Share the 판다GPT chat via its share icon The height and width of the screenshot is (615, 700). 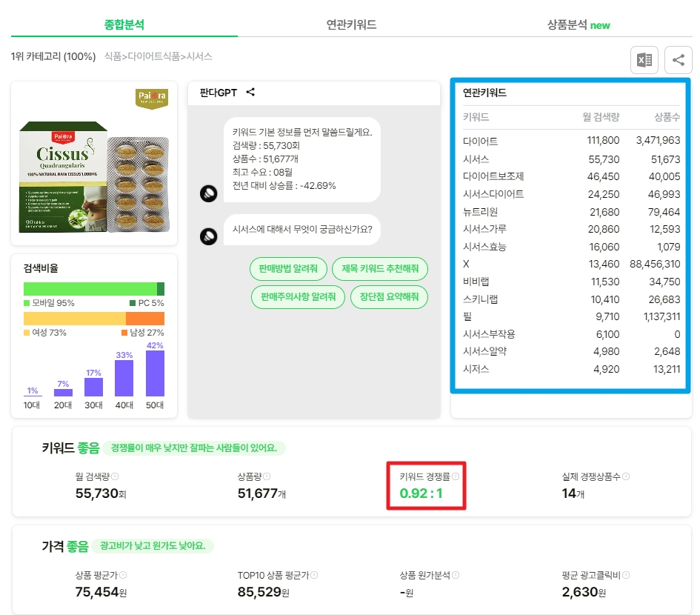250,92
